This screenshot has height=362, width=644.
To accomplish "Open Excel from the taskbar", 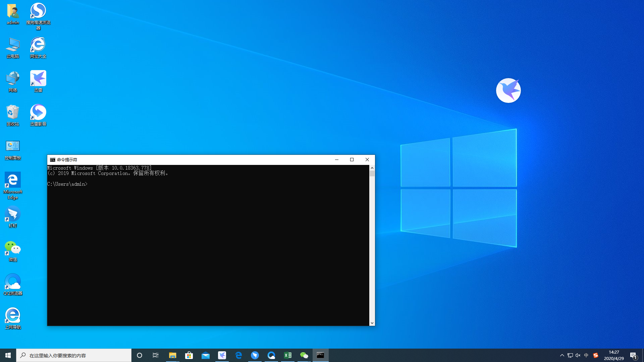I will click(288, 355).
